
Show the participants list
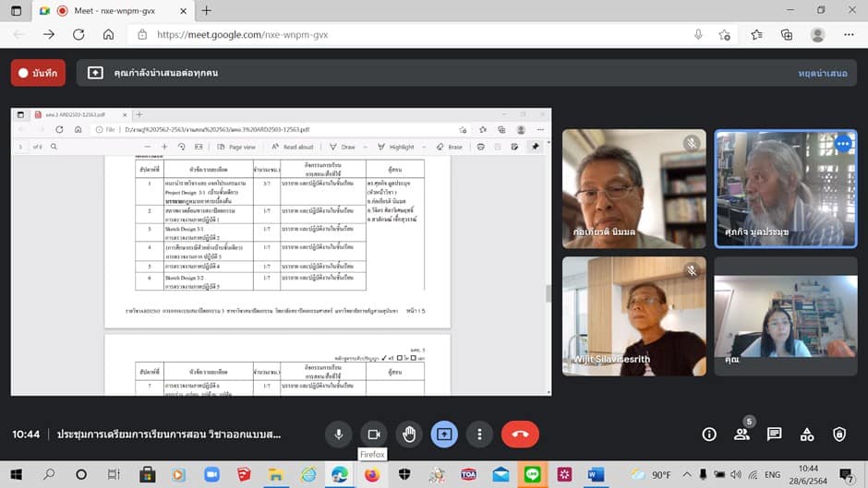741,434
